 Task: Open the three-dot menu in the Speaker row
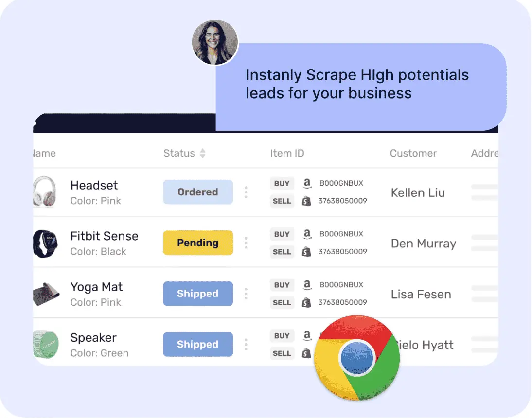click(246, 345)
